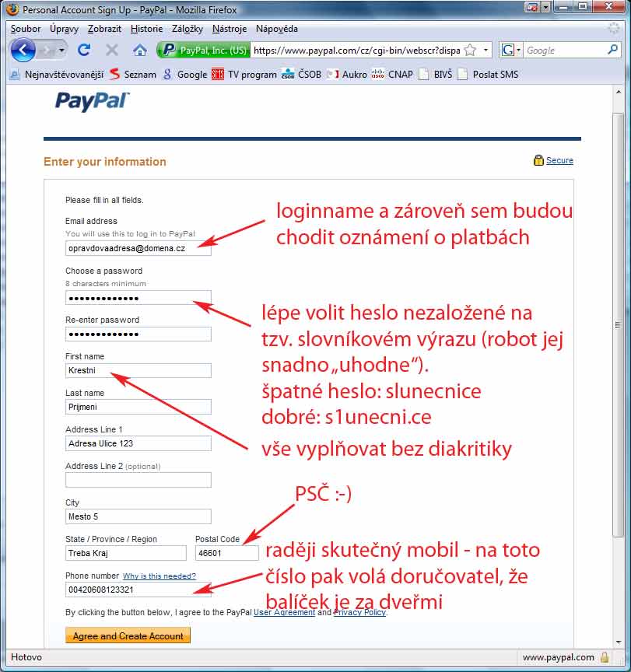
Task: Click the Forward navigation arrow
Action: click(46, 51)
